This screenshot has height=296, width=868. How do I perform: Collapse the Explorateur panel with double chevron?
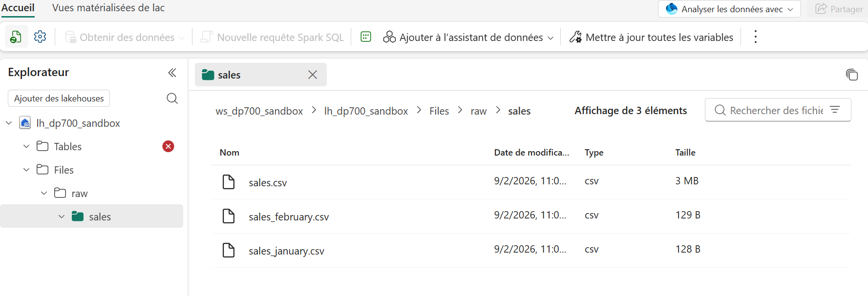tap(172, 73)
